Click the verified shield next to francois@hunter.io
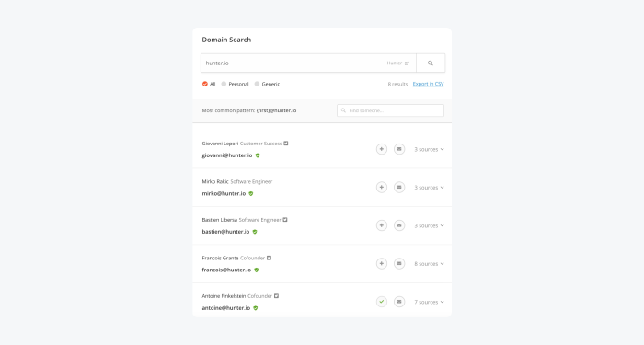Screen dimensions: 644x345 257,270
